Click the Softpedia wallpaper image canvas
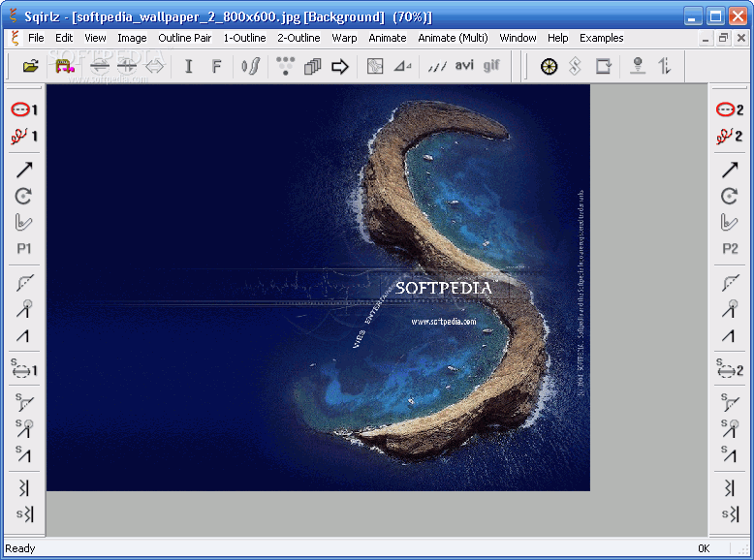This screenshot has width=754, height=560. click(x=318, y=288)
